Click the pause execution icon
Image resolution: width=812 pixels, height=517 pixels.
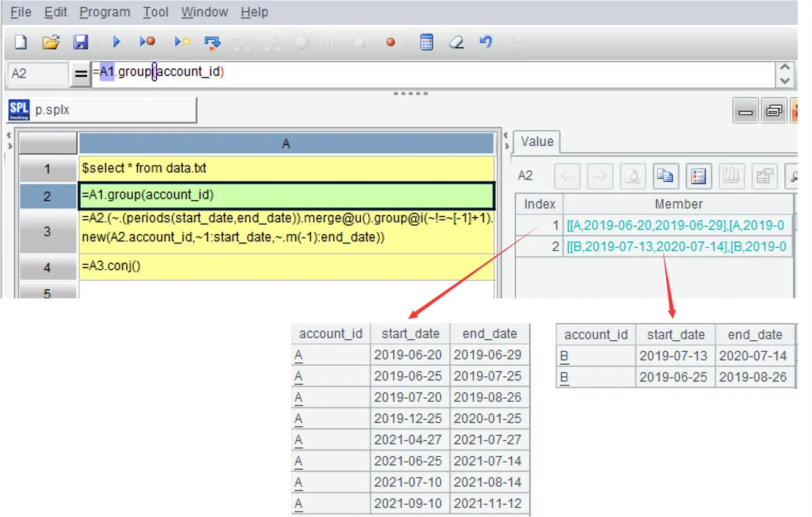point(331,43)
